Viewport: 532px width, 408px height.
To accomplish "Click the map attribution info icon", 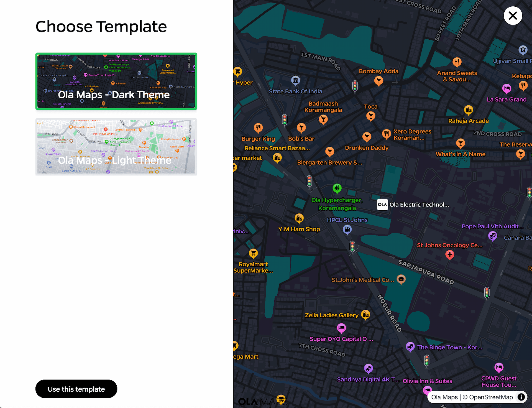I will pyautogui.click(x=521, y=397).
